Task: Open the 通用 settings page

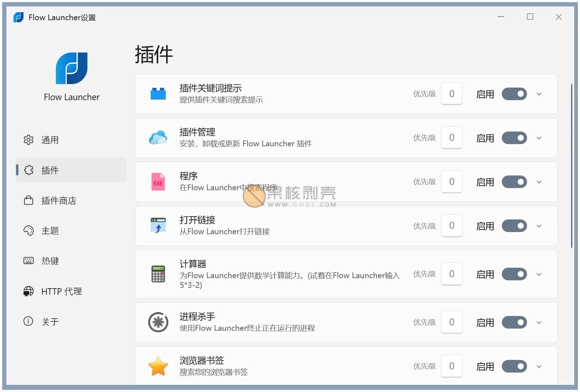Action: [71, 140]
